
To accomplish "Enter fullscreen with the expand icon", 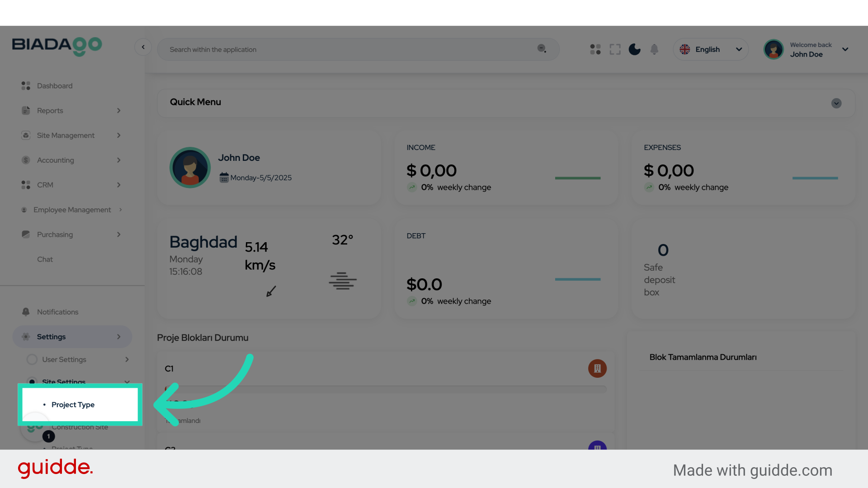I will click(x=615, y=49).
